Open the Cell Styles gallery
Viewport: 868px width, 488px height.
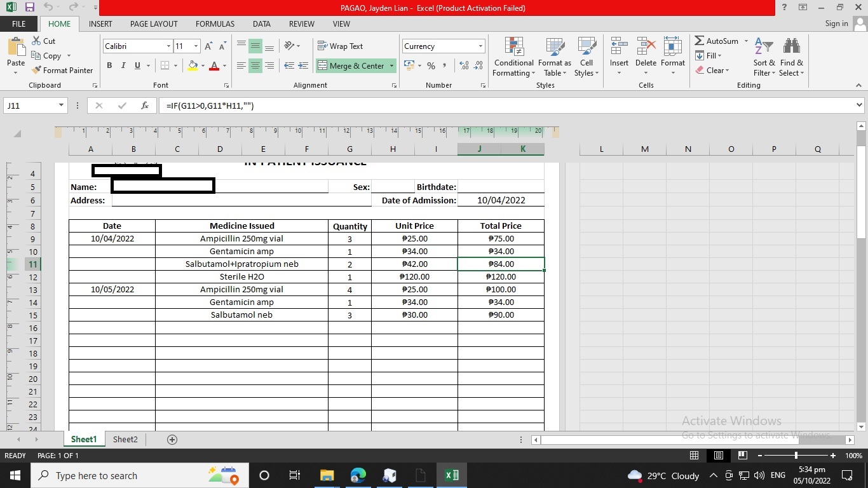point(587,56)
